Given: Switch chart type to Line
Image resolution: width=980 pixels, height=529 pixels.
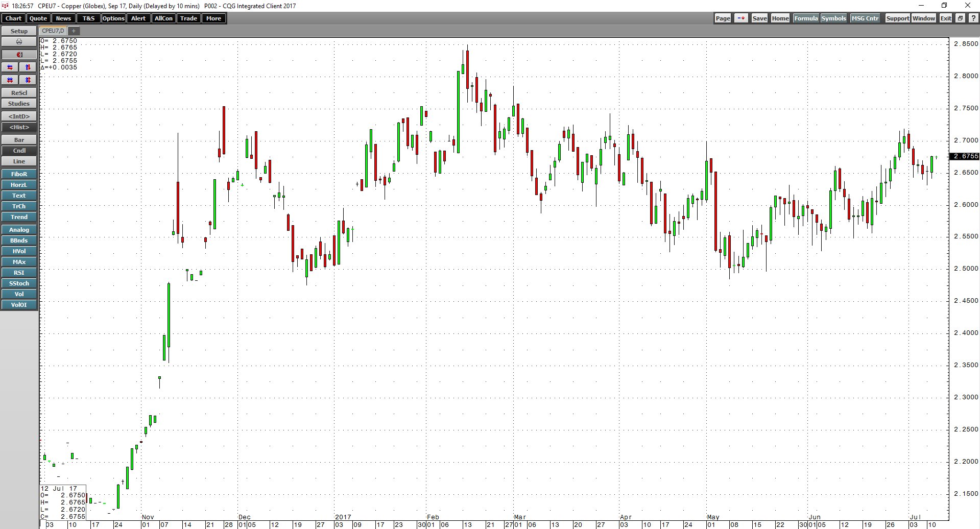Looking at the screenshot, I should point(19,161).
